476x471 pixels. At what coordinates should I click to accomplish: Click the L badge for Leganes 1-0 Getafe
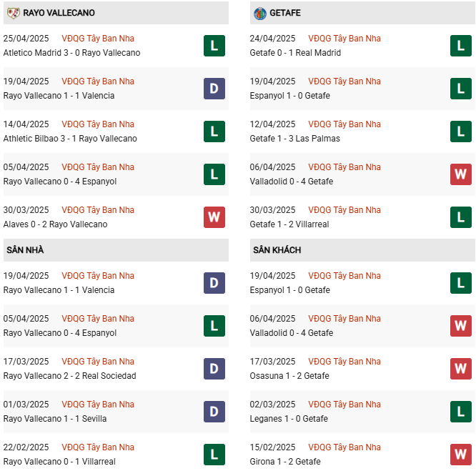point(461,412)
